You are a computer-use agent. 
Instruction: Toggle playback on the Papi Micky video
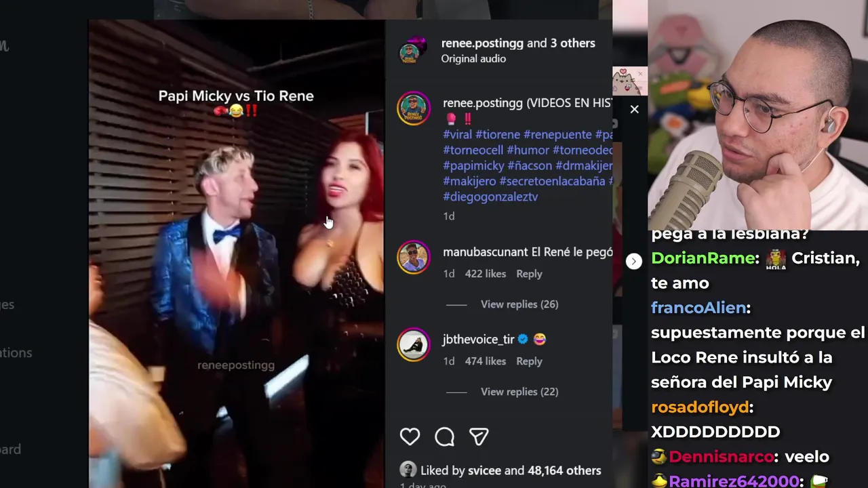pyautogui.click(x=236, y=254)
